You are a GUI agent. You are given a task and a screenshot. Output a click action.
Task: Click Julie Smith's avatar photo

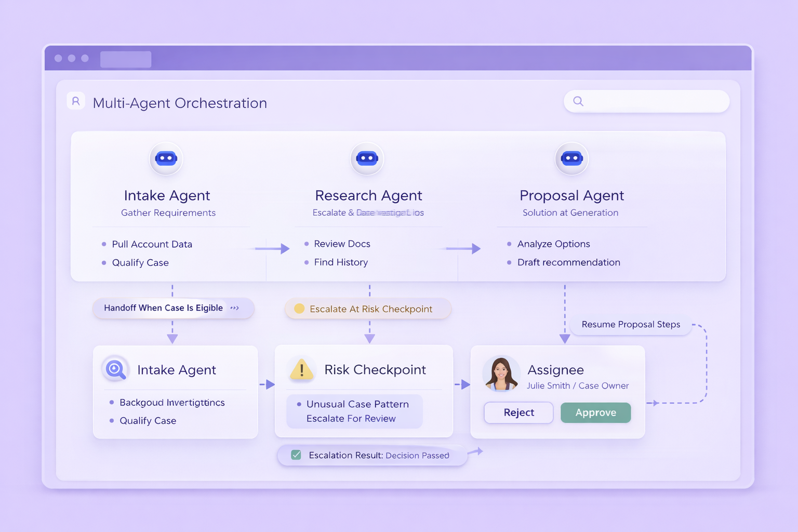coord(502,374)
